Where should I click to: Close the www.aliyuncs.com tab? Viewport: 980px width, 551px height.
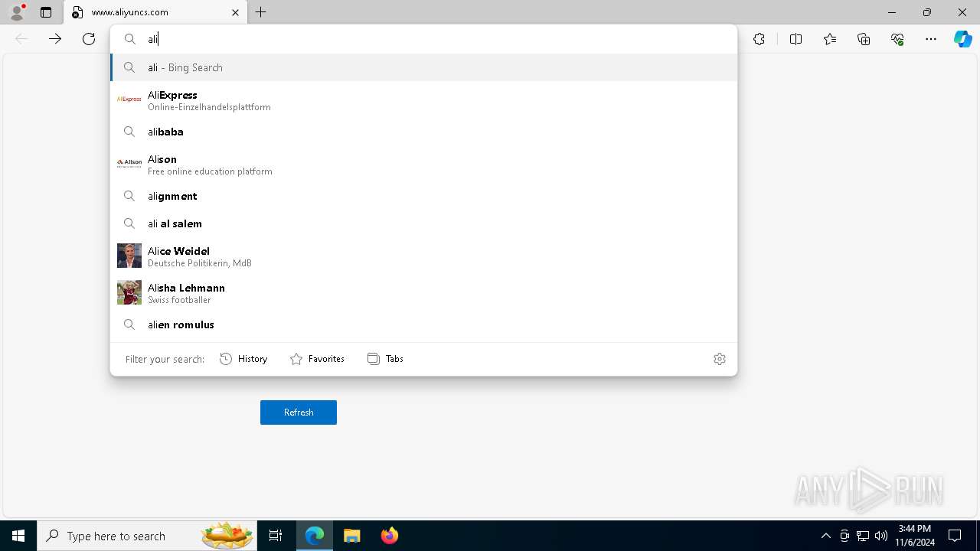point(235,12)
